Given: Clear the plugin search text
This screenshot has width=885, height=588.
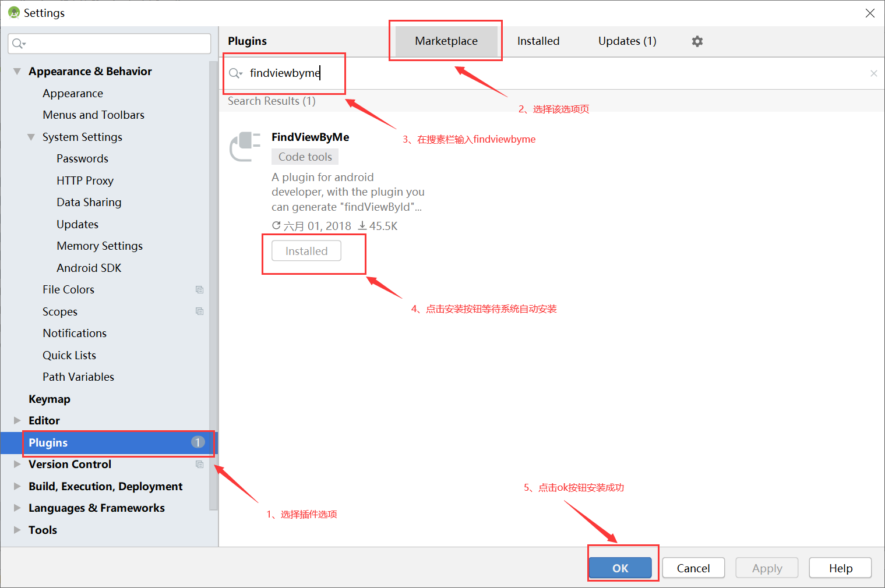Looking at the screenshot, I should tap(873, 73).
